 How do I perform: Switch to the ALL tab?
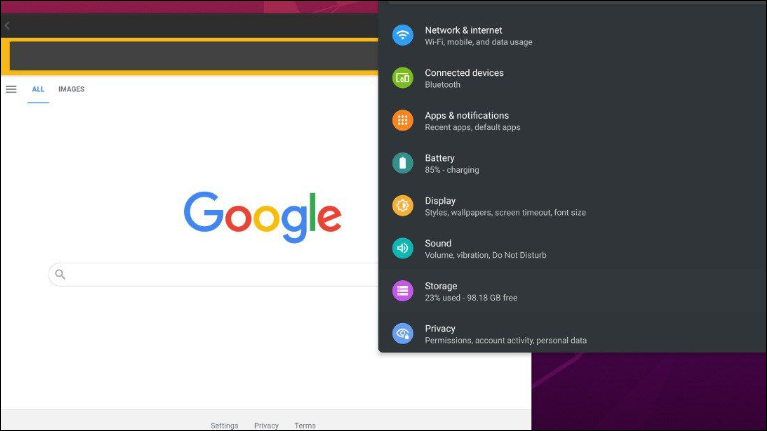(x=38, y=89)
